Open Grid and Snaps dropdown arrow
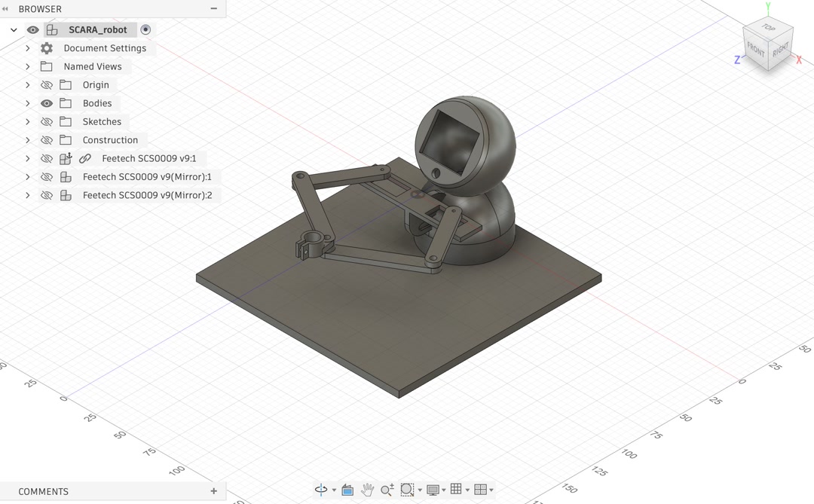 (467, 490)
